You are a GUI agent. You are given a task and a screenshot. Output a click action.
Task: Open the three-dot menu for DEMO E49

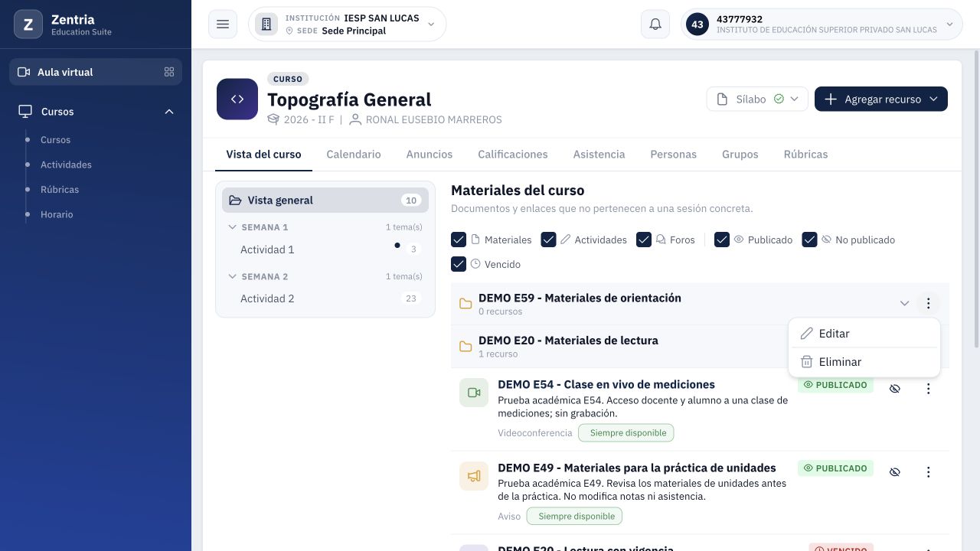(x=928, y=472)
